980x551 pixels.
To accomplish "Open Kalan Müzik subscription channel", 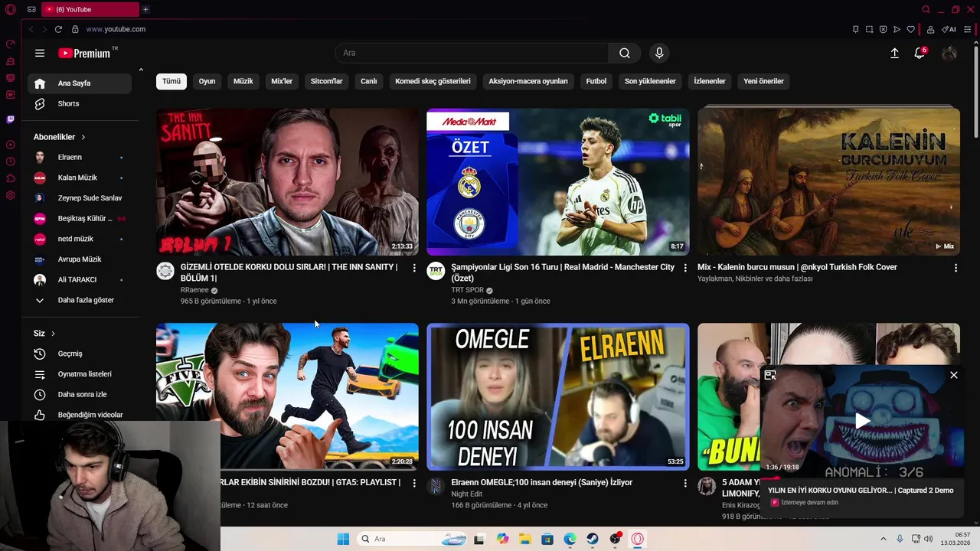I will click(x=80, y=178).
